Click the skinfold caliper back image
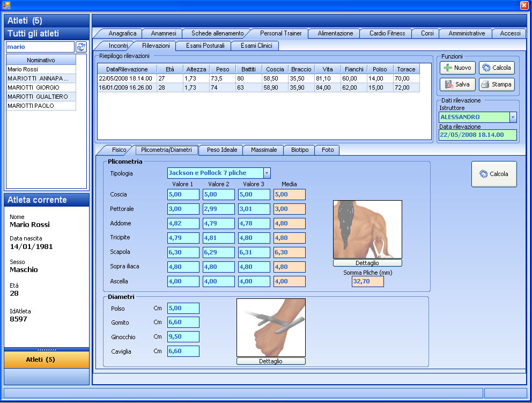 click(x=367, y=230)
